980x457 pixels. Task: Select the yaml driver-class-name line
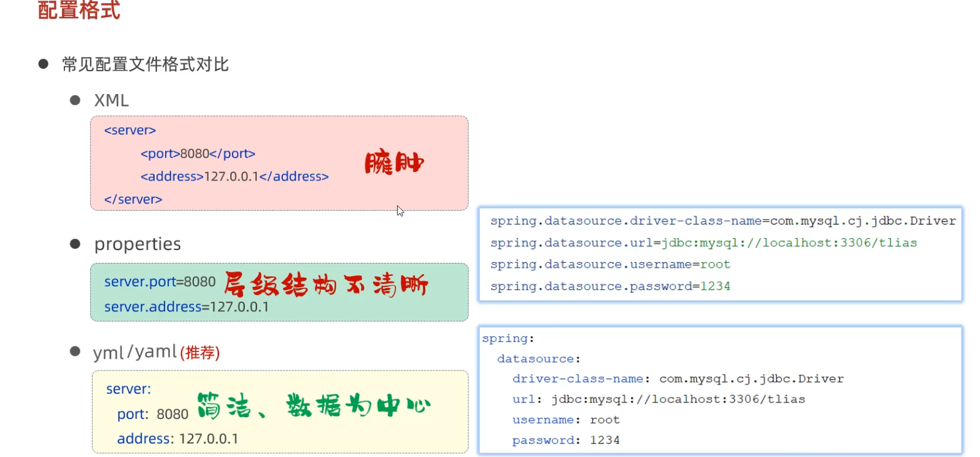pyautogui.click(x=678, y=379)
